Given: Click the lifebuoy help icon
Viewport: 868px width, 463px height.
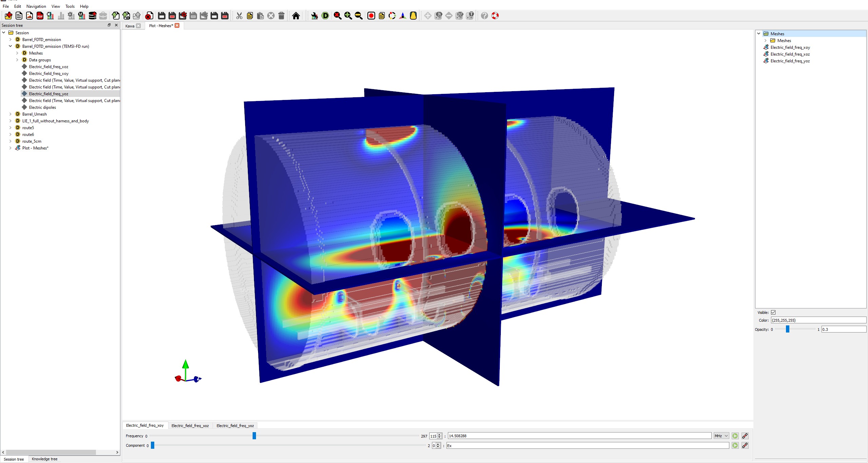Looking at the screenshot, I should pos(495,16).
